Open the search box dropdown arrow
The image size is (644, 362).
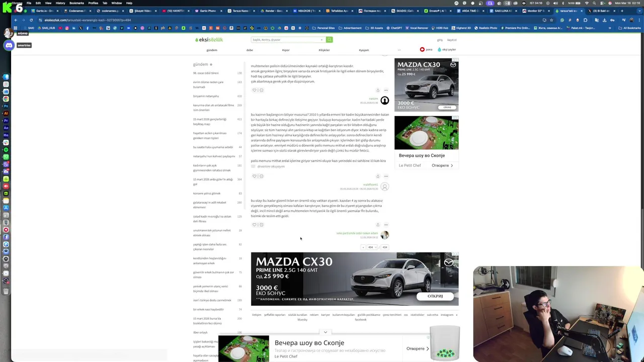321,40
